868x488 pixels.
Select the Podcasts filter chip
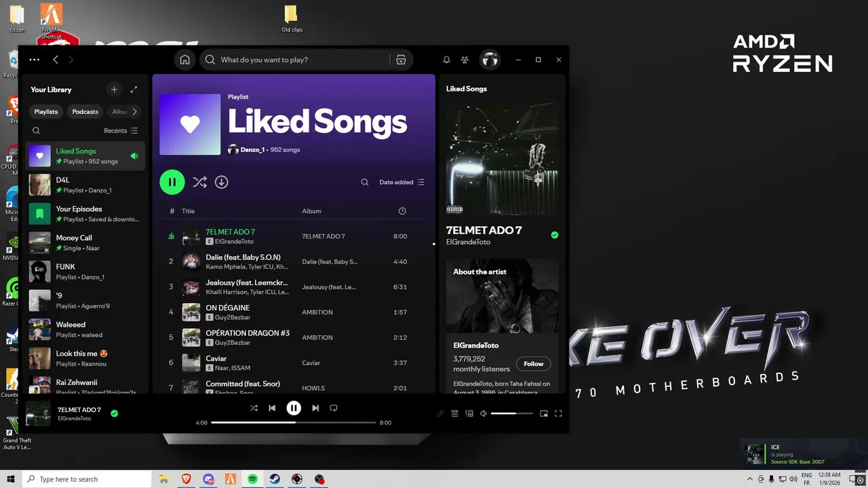click(85, 112)
